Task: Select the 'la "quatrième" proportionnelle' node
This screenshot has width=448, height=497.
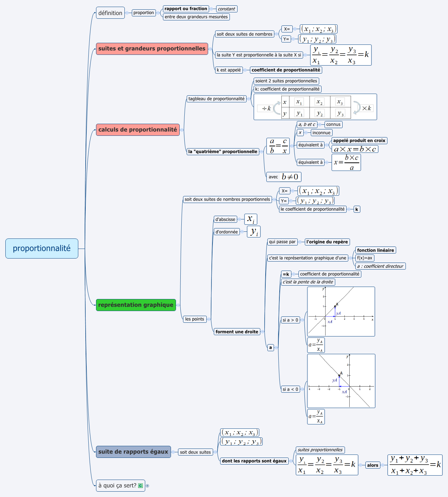Action: pyautogui.click(x=222, y=152)
